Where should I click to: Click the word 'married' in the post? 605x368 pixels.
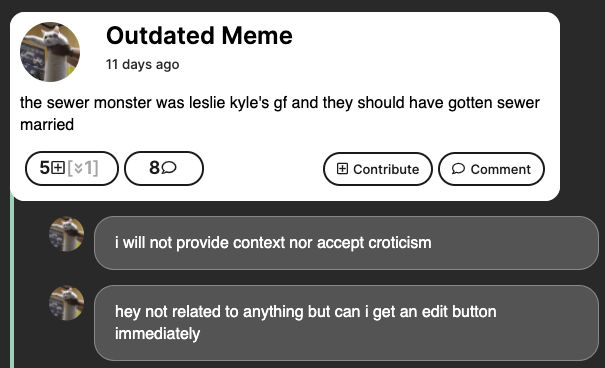(x=47, y=125)
